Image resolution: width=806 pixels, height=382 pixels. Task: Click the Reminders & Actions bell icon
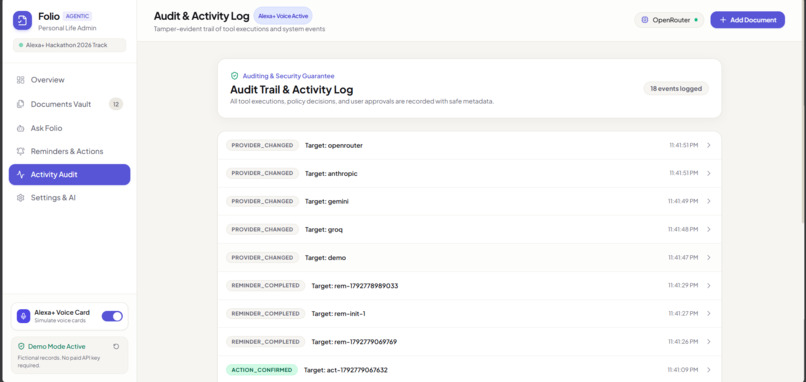tap(21, 152)
